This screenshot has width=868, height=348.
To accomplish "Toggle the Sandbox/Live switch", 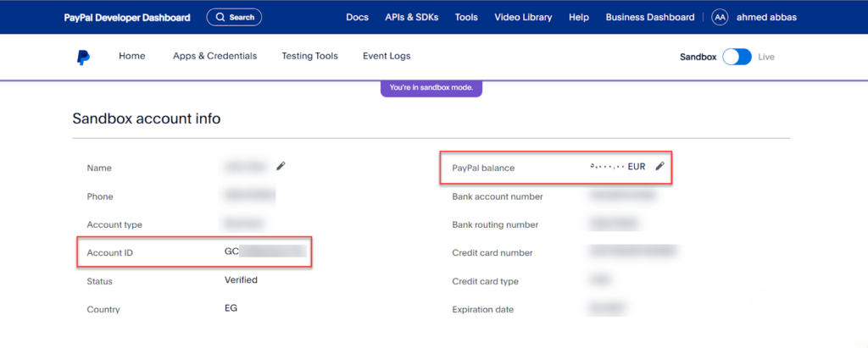I will click(x=737, y=57).
